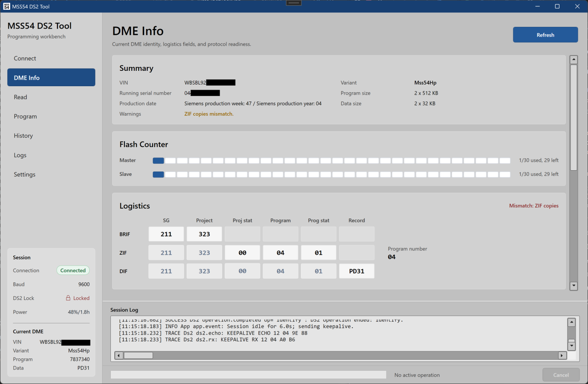This screenshot has width=588, height=384.
Task: Click the Current DME Program value 7837340
Action: (x=80, y=359)
